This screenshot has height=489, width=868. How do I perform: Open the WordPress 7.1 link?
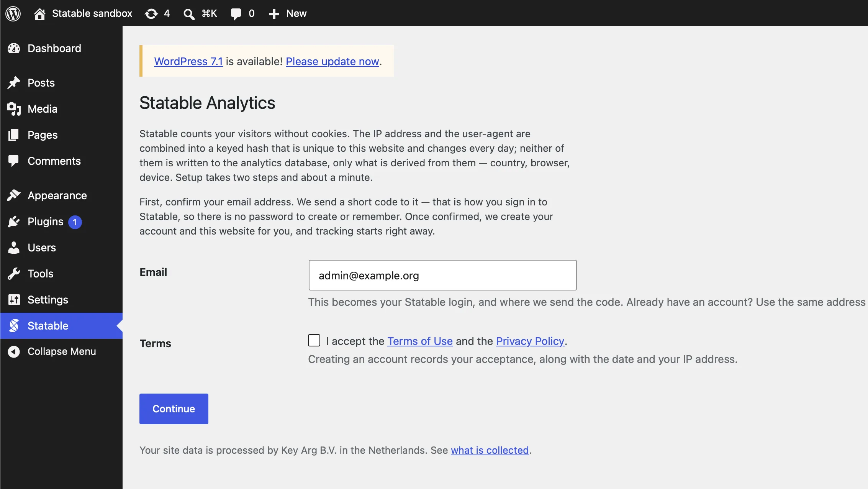click(x=188, y=61)
